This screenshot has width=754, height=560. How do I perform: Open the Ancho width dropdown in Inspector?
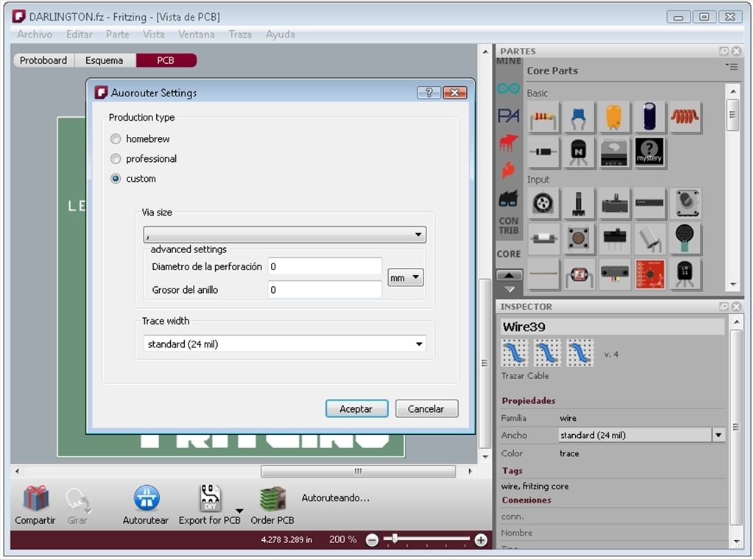pos(641,435)
